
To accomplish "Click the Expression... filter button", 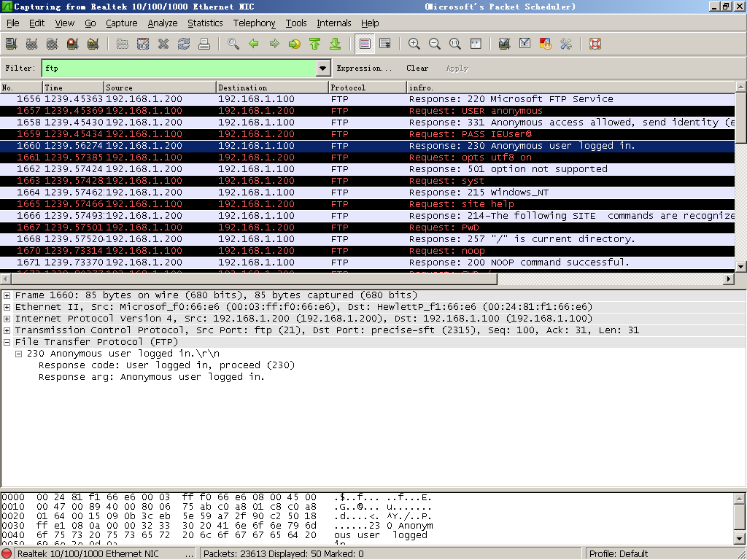I will (364, 68).
